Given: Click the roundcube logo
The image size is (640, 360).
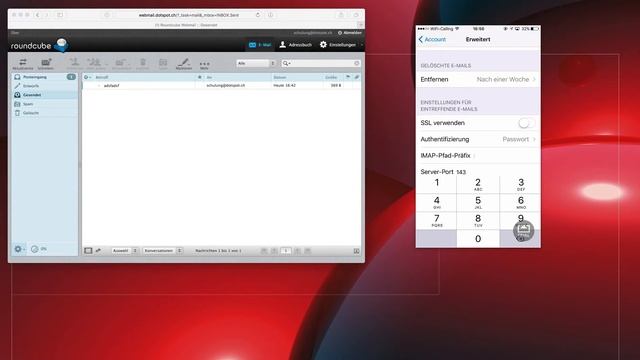Looking at the screenshot, I should tap(39, 45).
